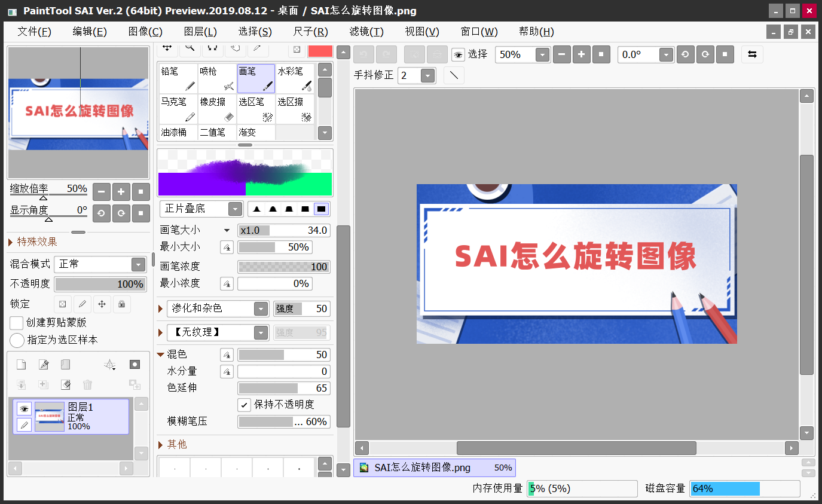
Task: Open the perspective ruler layer icon
Action: (110, 365)
